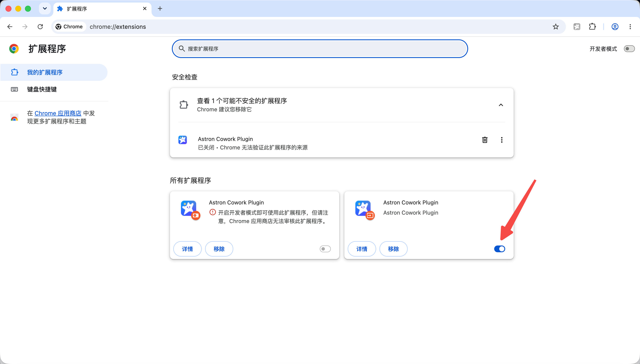Open the Chrome profile menu

tap(615, 26)
